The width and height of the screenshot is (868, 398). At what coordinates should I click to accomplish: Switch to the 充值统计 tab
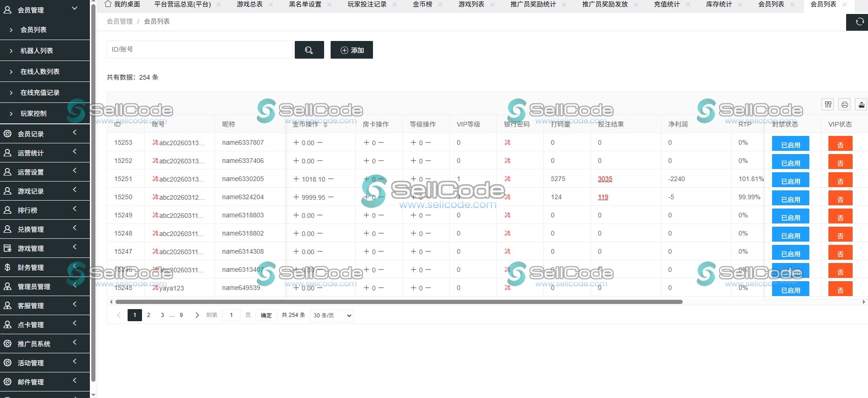[x=667, y=4]
